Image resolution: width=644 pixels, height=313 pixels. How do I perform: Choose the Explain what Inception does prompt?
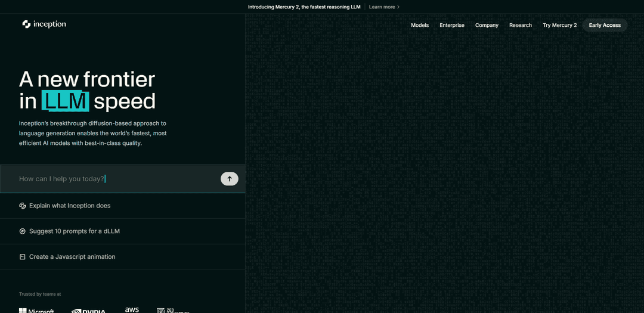pos(70,206)
